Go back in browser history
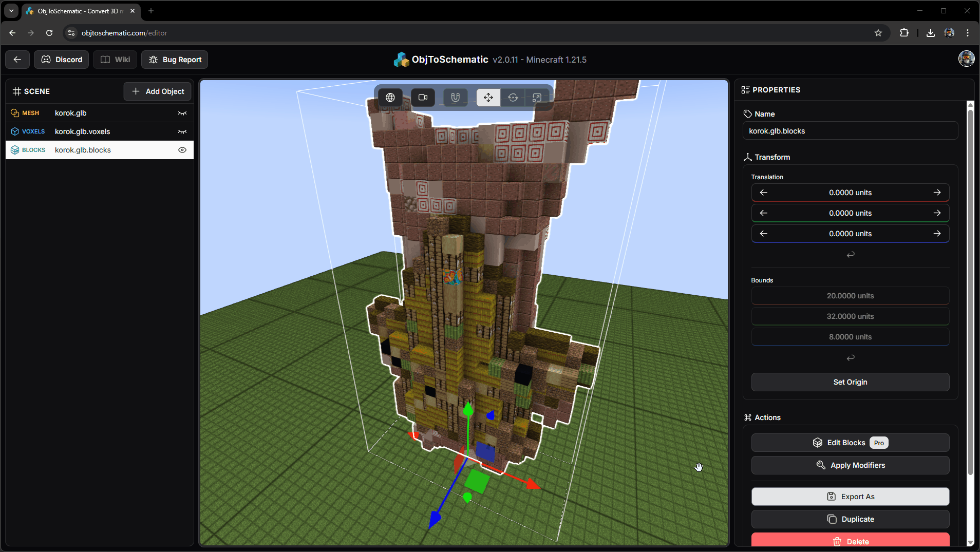Viewport: 980px width, 552px height. [x=12, y=33]
